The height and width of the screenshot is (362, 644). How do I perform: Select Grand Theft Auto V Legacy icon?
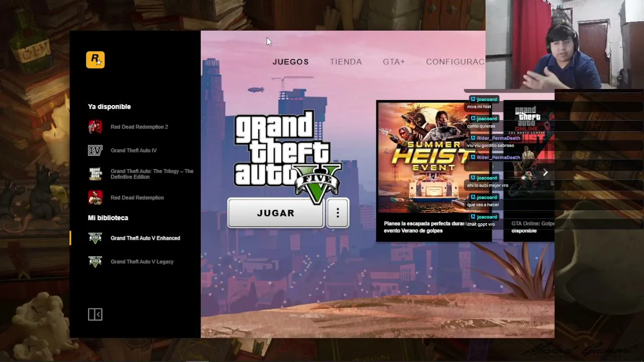(x=95, y=262)
